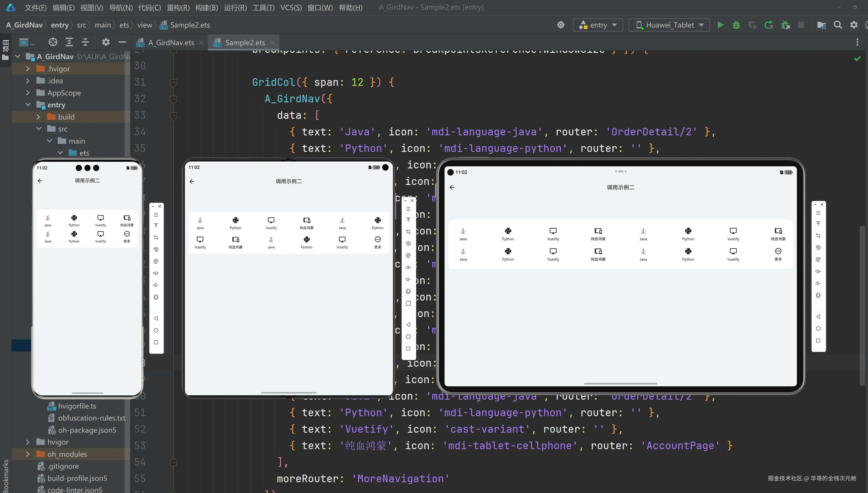The width and height of the screenshot is (868, 493).
Task: Toggle fold marker at line 54
Action: pos(173,462)
